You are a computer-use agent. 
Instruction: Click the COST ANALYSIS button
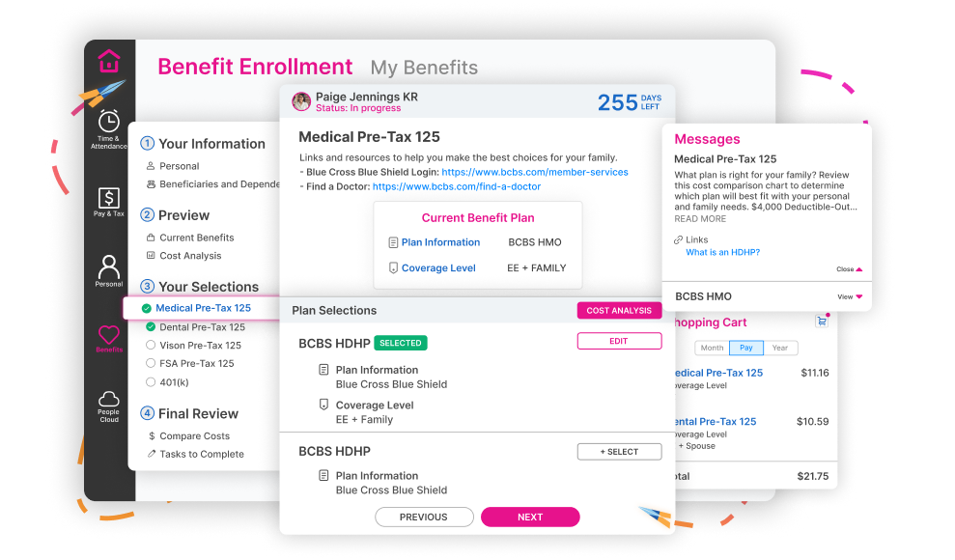[619, 311]
